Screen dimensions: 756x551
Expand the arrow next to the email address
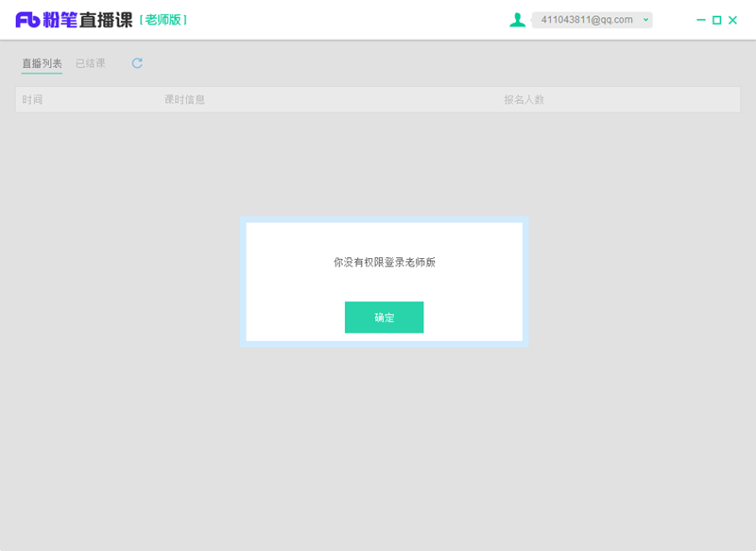coord(647,19)
